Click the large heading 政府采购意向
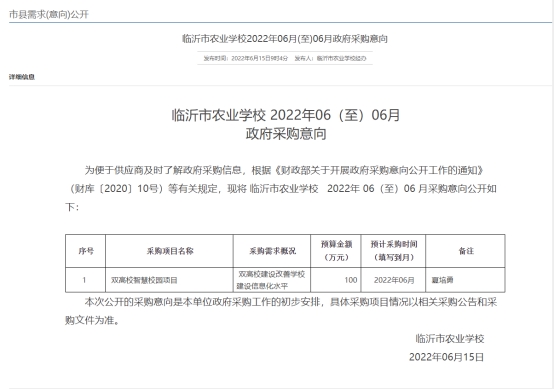 pos(286,134)
